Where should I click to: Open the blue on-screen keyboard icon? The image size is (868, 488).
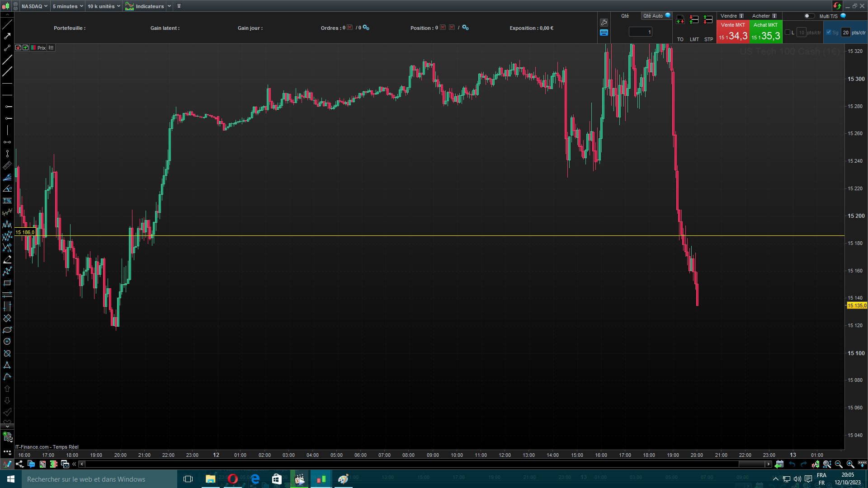click(x=604, y=33)
